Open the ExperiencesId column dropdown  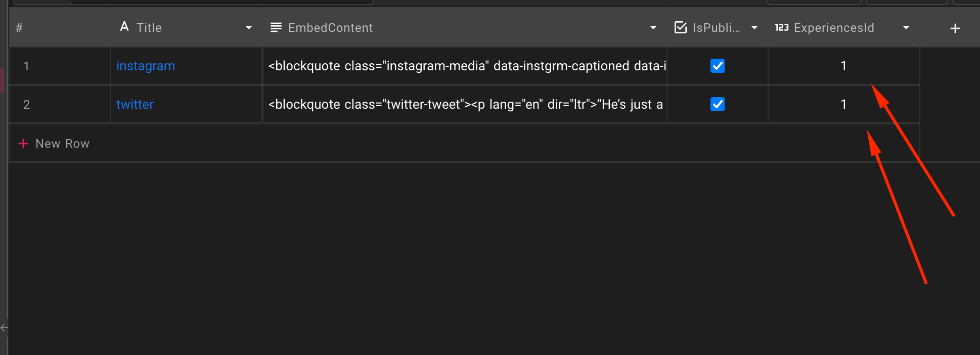906,27
